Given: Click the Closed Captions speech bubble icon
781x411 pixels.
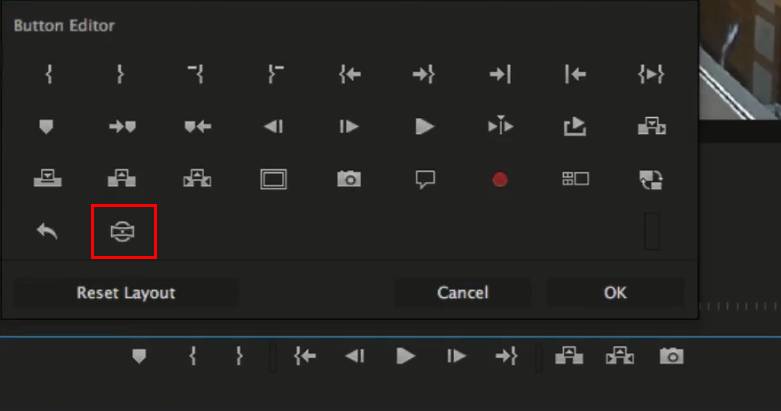Looking at the screenshot, I should [425, 180].
